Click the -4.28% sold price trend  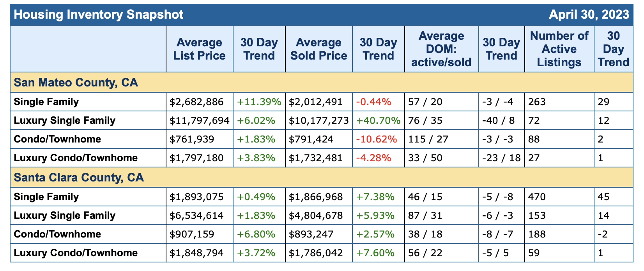[373, 158]
